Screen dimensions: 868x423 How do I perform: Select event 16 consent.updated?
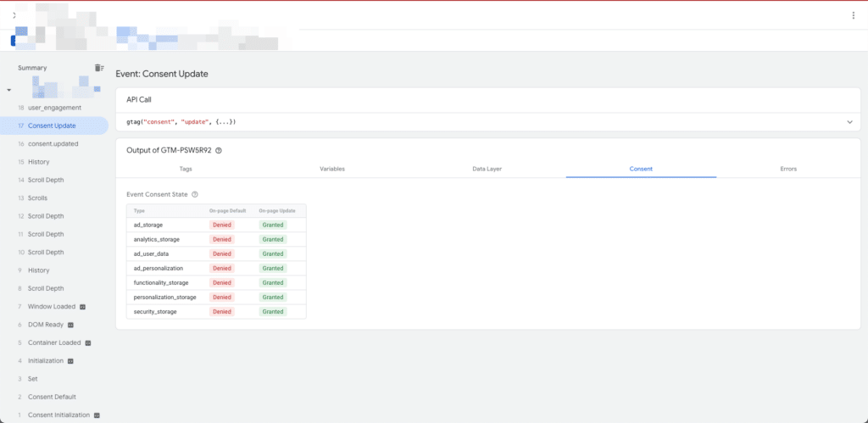coord(54,144)
